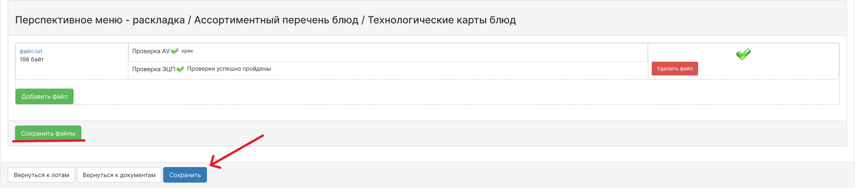Click the Проверка AV label
Viewport: 868px width, 192px height.
click(151, 51)
